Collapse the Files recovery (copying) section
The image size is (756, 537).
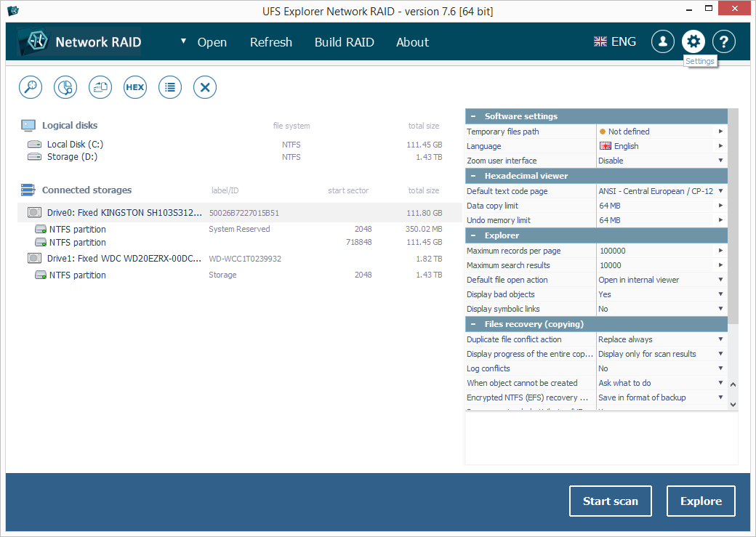tap(473, 324)
